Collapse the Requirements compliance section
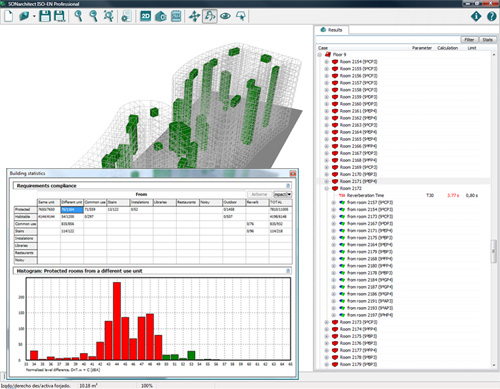 point(288,186)
